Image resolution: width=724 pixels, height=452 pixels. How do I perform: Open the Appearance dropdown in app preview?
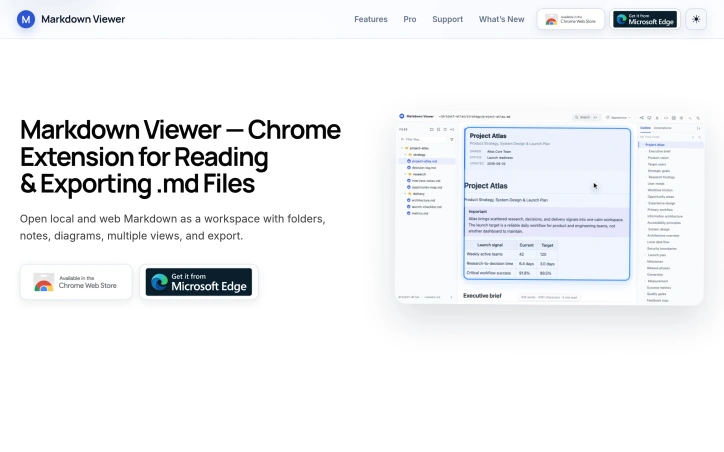[x=618, y=117]
